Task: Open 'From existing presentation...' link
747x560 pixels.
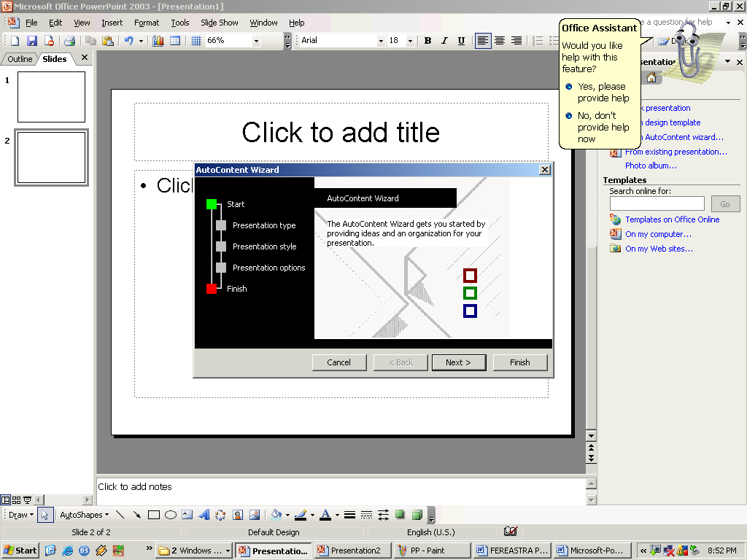Action: tap(676, 152)
